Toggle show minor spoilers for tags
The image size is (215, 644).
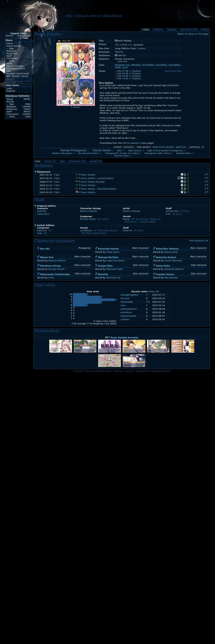point(163,147)
